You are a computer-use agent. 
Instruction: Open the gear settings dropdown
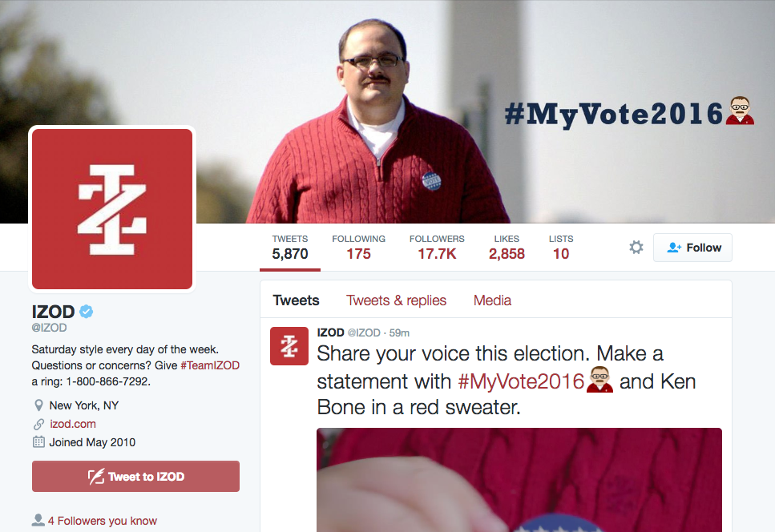tap(636, 248)
